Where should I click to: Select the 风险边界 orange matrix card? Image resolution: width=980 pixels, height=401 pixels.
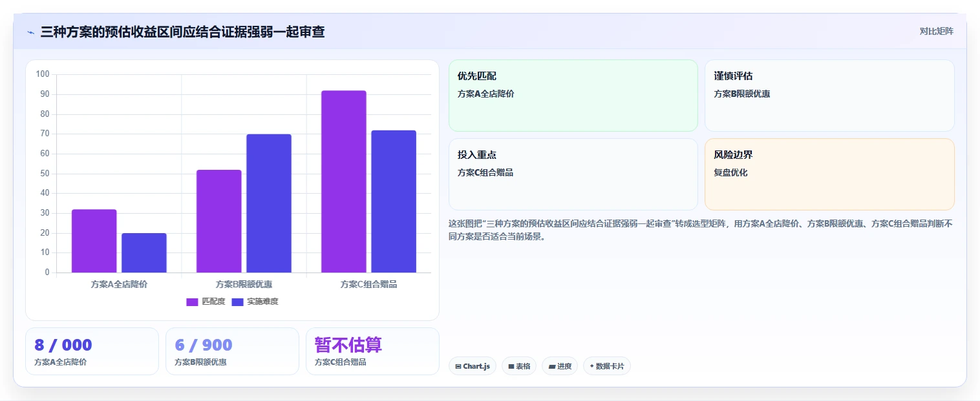click(829, 174)
